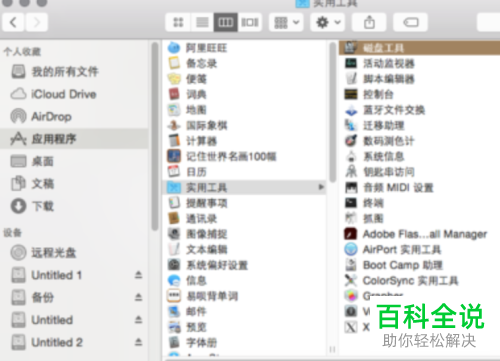Open the gear action menu
Viewport: 500px width, 361px height.
pos(328,22)
